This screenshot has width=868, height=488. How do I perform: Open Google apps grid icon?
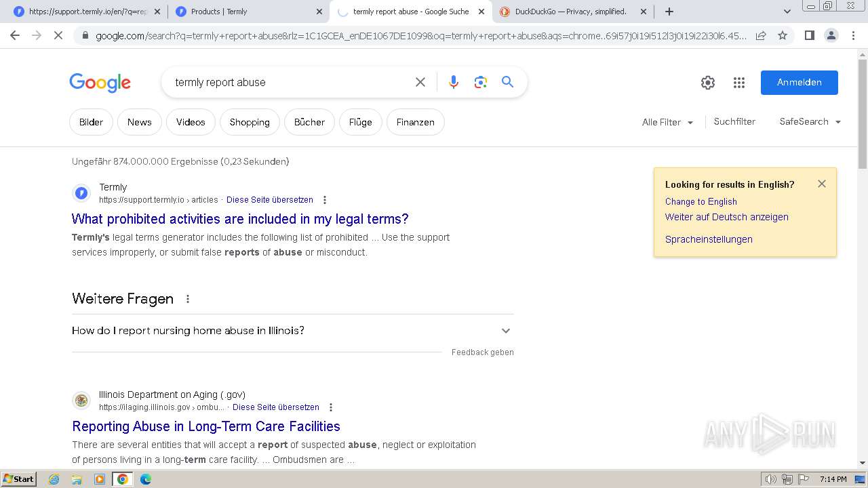coord(739,83)
